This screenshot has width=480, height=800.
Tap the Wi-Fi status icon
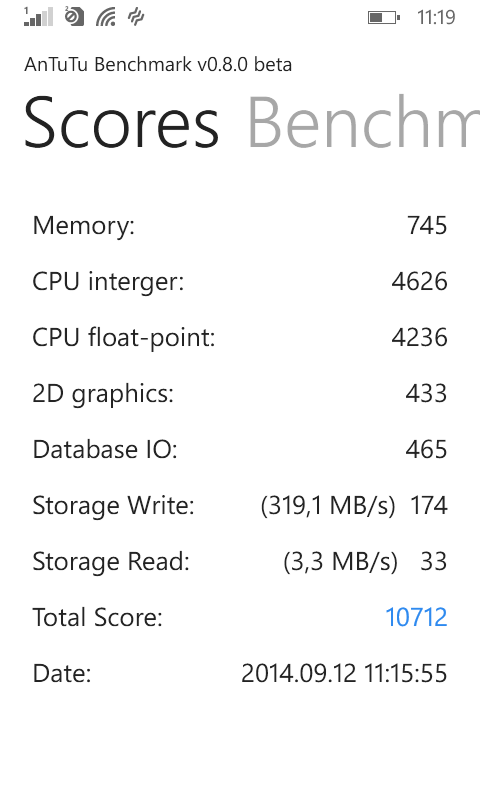pyautogui.click(x=106, y=17)
